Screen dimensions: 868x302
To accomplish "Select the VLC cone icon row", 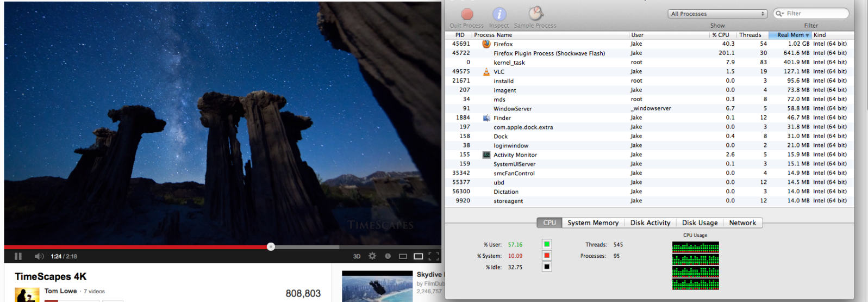I will (x=486, y=72).
